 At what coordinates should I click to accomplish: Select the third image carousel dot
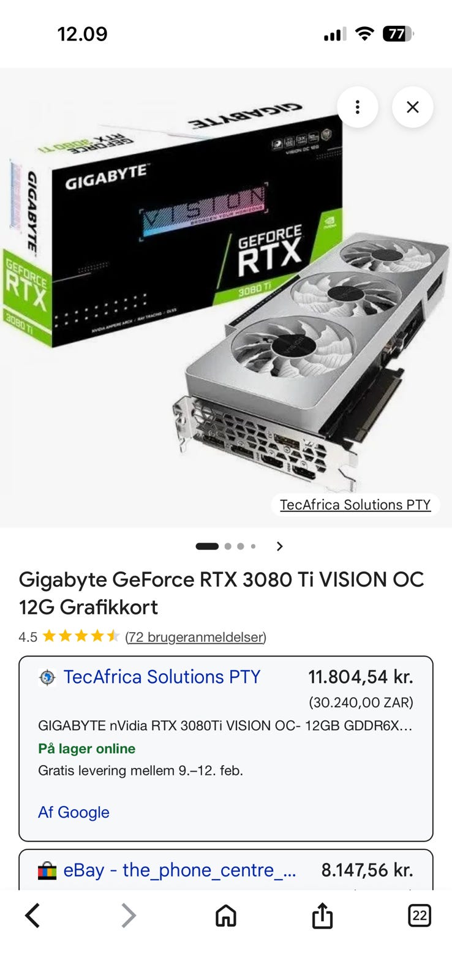241,546
